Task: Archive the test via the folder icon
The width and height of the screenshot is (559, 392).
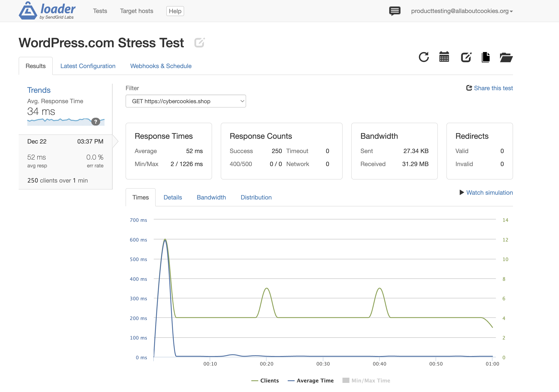Action: [x=506, y=57]
